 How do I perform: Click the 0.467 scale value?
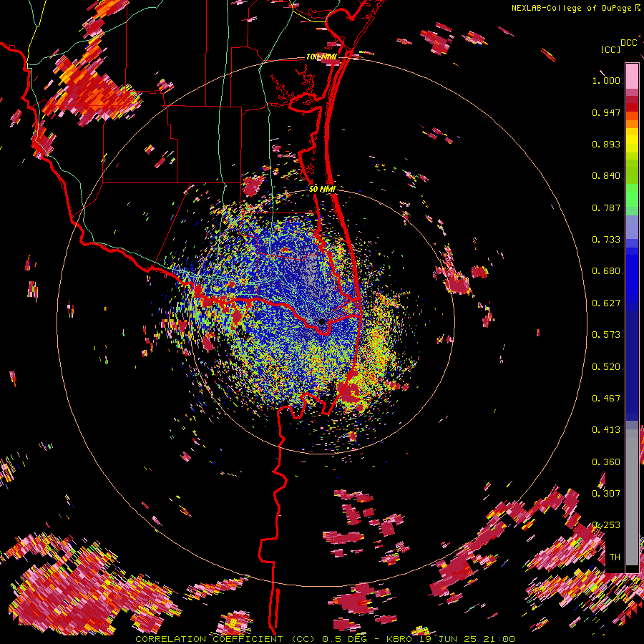[606, 399]
